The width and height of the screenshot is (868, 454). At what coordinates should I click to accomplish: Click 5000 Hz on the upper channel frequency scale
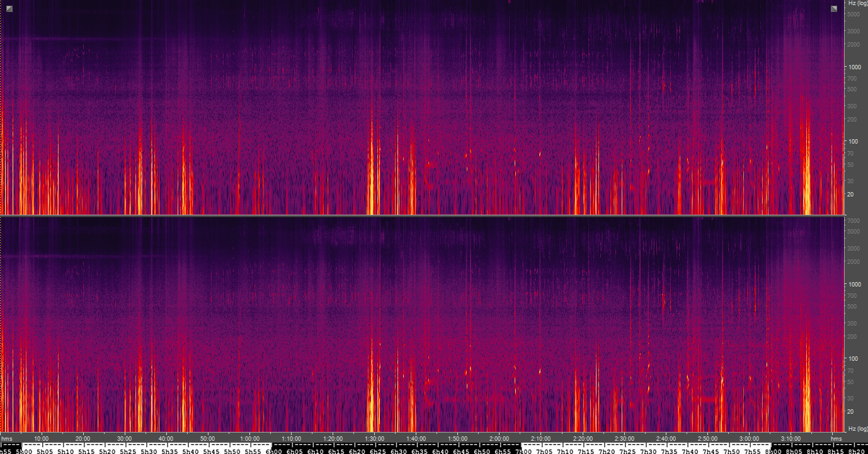pos(854,14)
